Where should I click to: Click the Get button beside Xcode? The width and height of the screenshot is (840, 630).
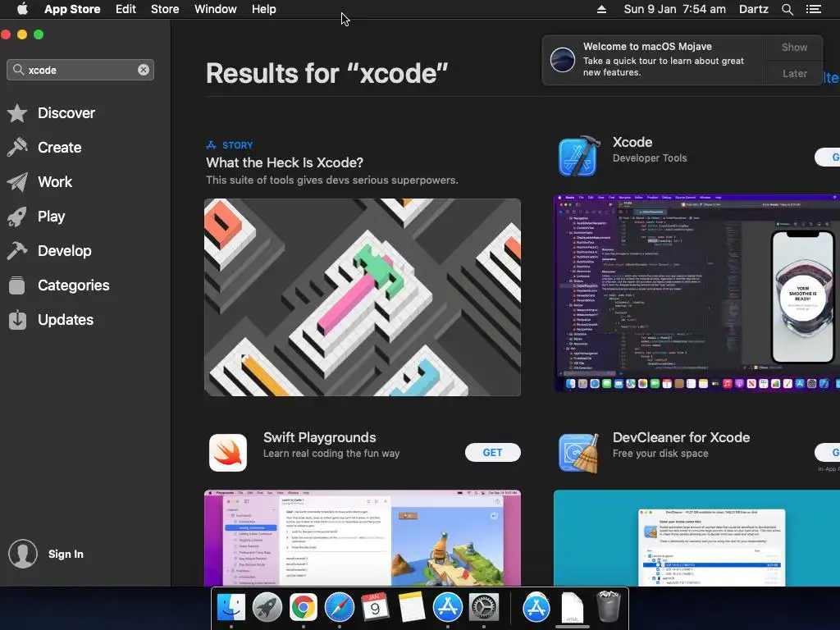click(x=829, y=157)
